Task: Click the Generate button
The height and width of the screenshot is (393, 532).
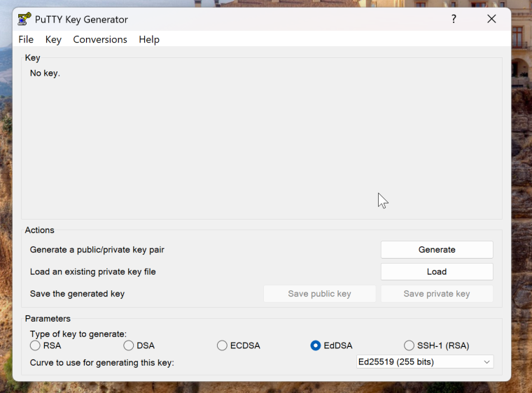Action: [x=437, y=250]
